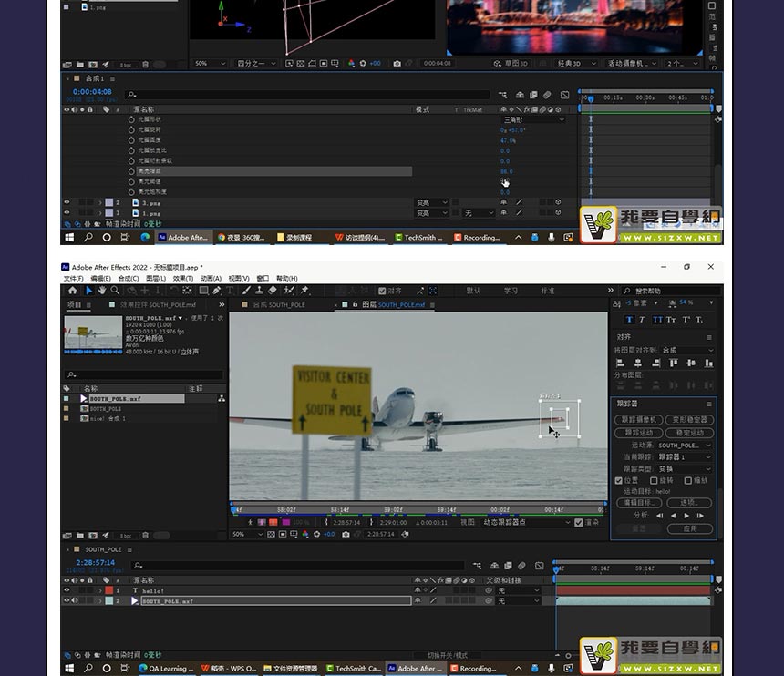Apply faux italic in the character panel

coord(642,320)
